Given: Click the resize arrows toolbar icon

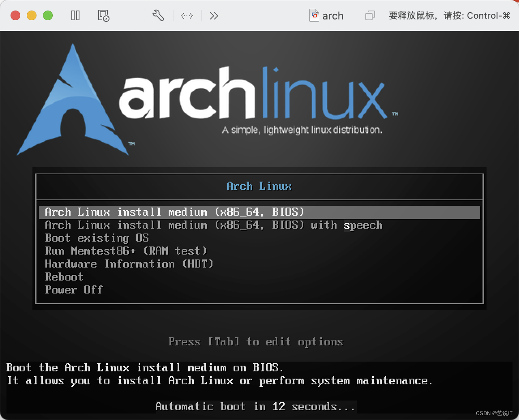Looking at the screenshot, I should pos(187,16).
